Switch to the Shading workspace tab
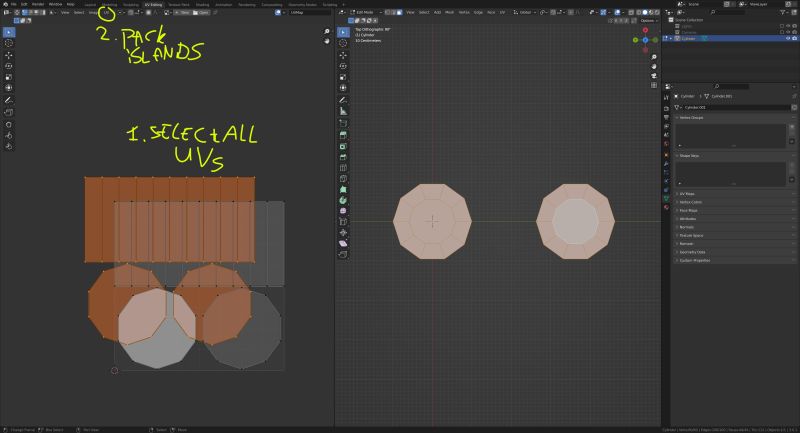Image resolution: width=800 pixels, height=433 pixels. pos(202,4)
